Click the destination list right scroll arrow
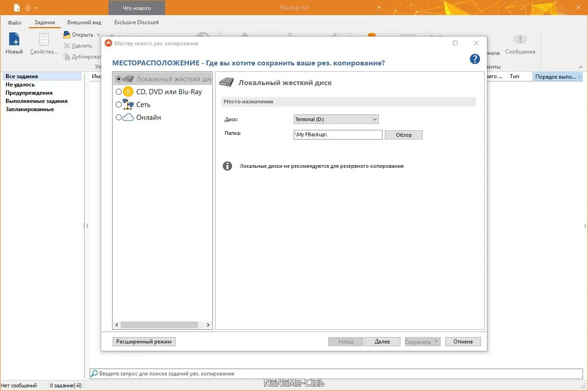Screen dimensions: 588x391 [x=208, y=325]
